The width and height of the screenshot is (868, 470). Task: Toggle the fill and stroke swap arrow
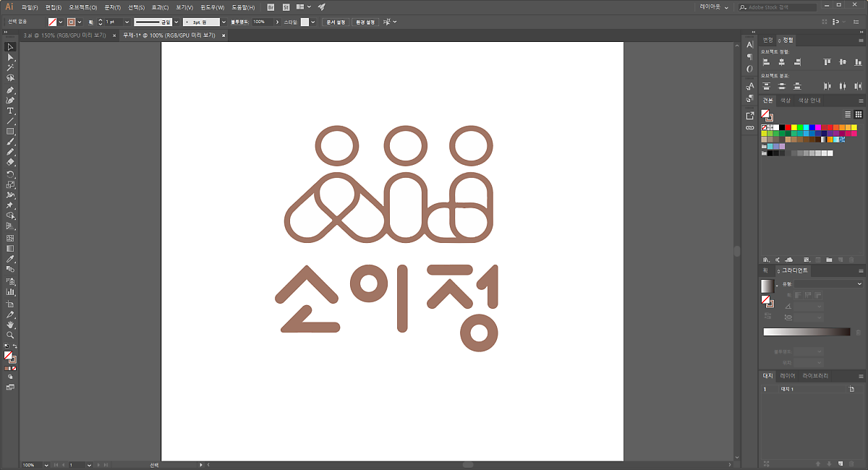click(15, 346)
